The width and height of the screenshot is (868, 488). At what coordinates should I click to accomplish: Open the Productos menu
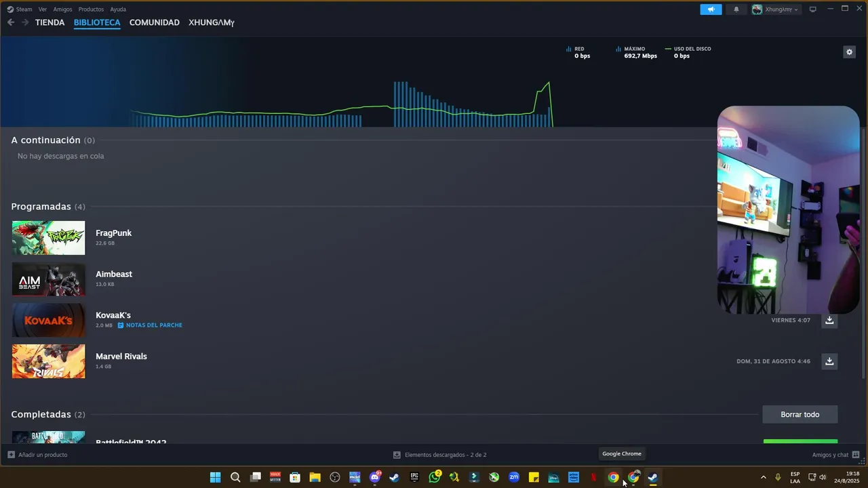[91, 9]
